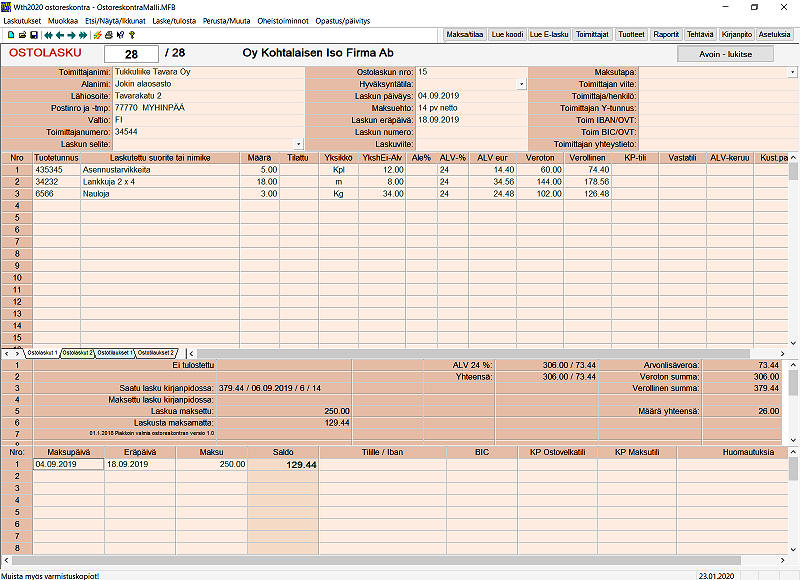Open the Laskutukset menu
Image resolution: width=800 pixels, height=580 pixels.
(x=24, y=20)
